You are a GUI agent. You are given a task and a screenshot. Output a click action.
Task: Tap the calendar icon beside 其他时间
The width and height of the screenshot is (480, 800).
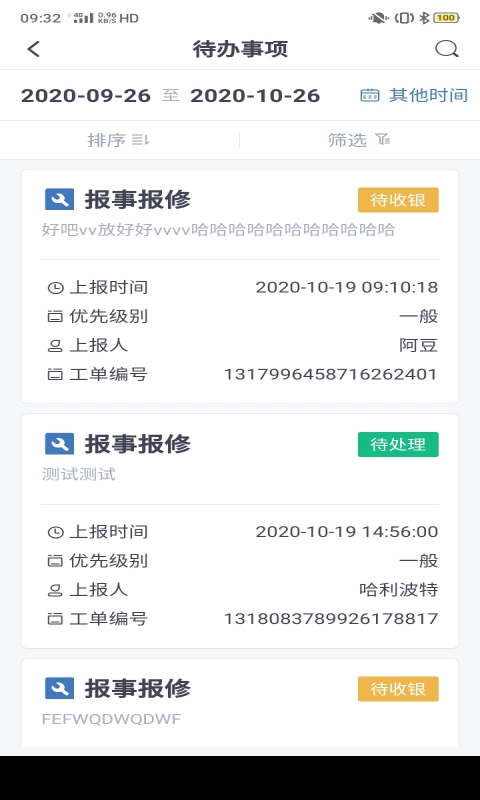point(370,95)
